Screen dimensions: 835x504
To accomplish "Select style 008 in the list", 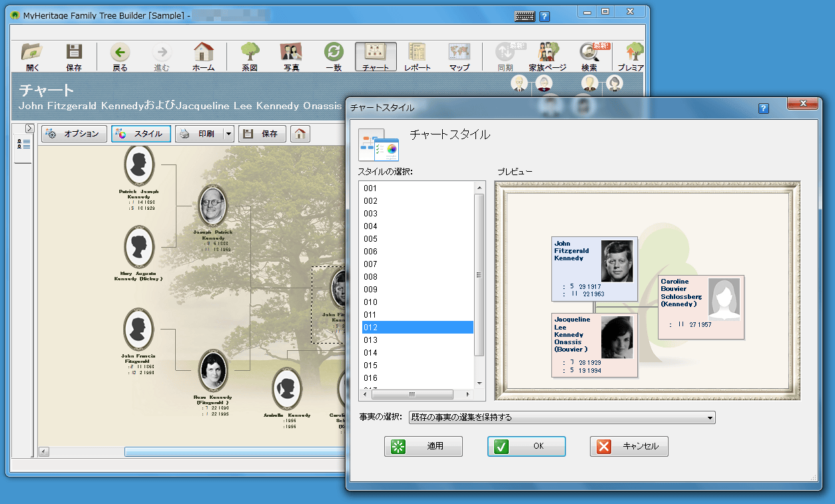I will 417,277.
